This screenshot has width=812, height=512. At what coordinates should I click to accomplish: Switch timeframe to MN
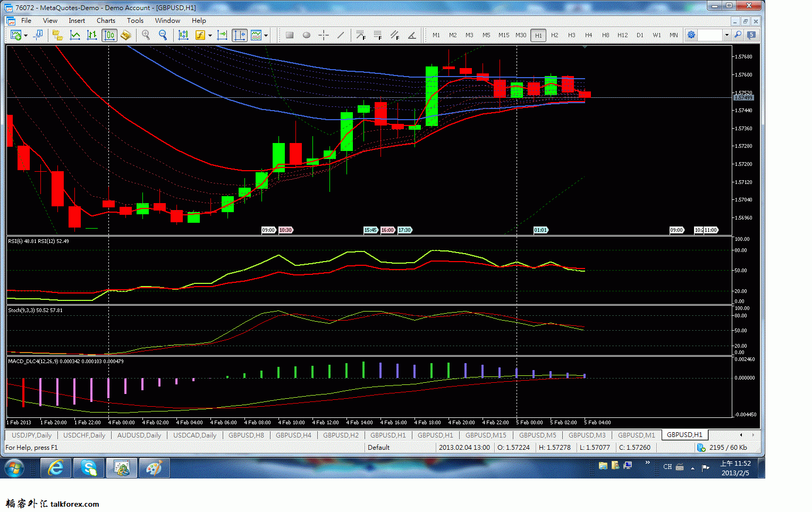674,35
